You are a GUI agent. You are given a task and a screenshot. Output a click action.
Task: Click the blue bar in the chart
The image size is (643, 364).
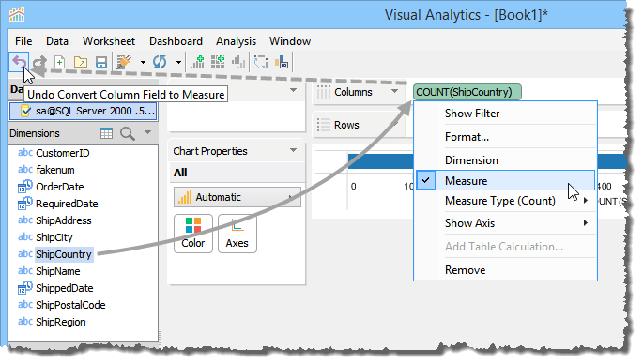coord(380,161)
